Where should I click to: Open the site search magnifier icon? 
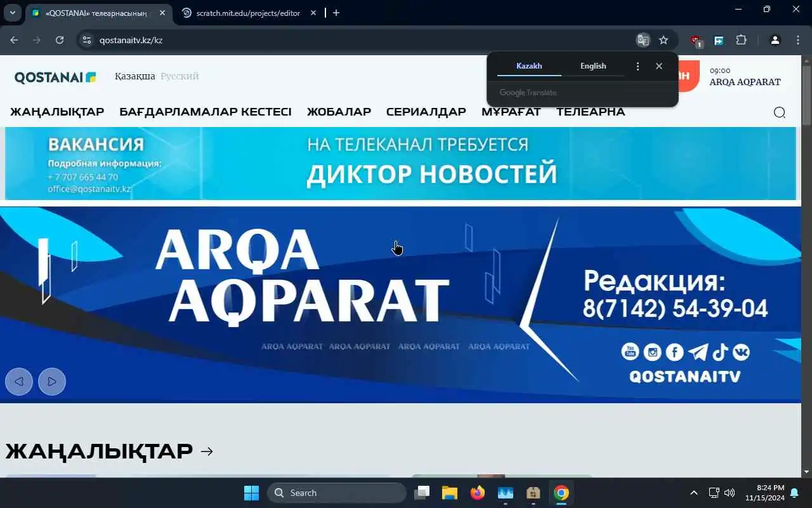point(780,112)
